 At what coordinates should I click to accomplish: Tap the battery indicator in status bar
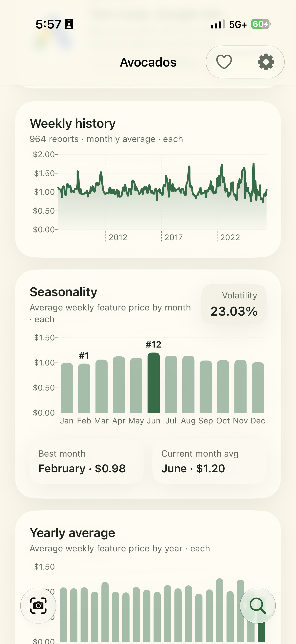pyautogui.click(x=261, y=24)
